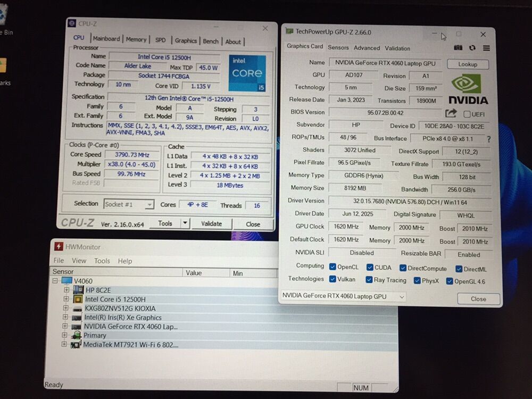Open the Socket #1 selection dropdown
532x399 pixels.
[x=129, y=205]
